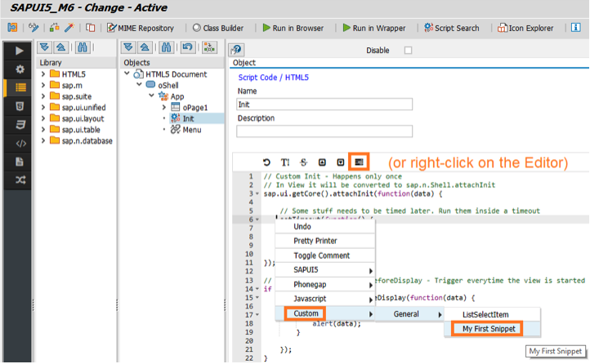Tick the Disable checkbox
The image size is (590, 364).
(x=408, y=50)
